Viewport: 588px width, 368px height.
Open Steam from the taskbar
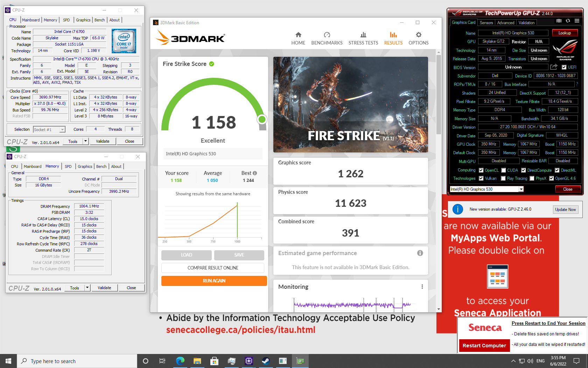pyautogui.click(x=266, y=361)
